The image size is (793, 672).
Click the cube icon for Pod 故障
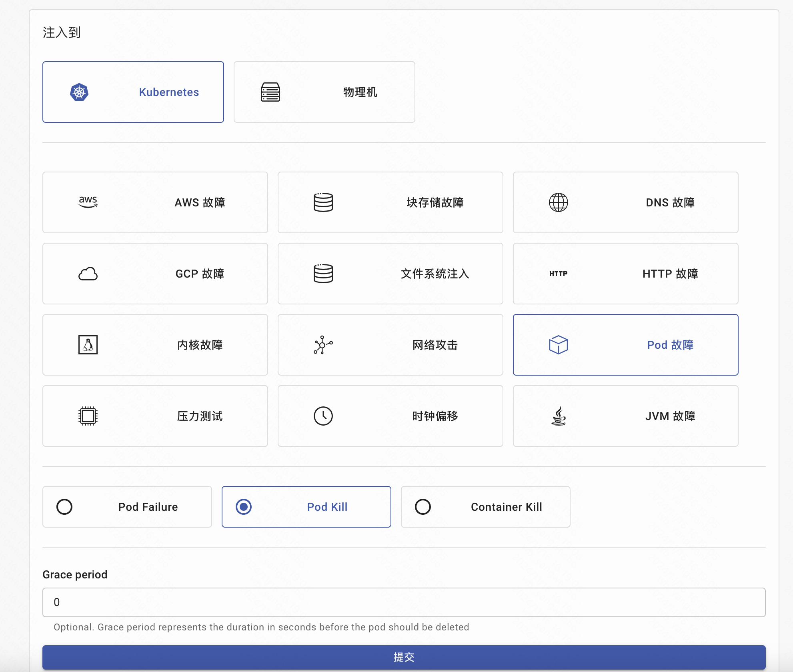[559, 345]
